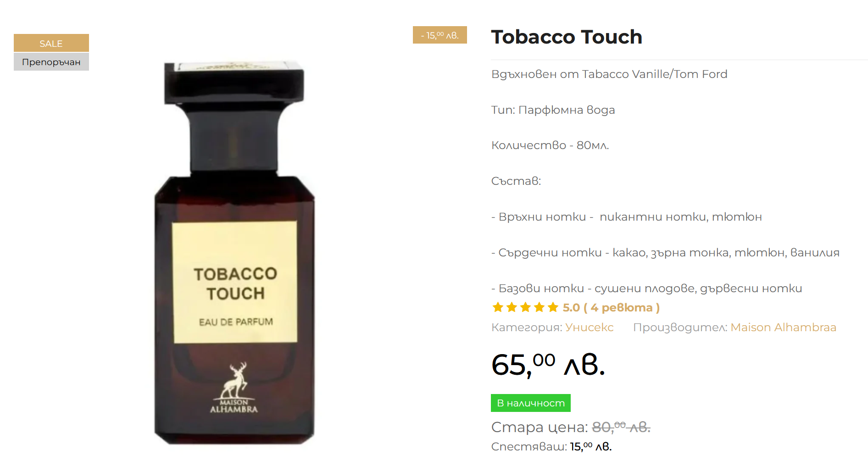The image size is (868, 472).
Task: Click the Tobacco Touch product title
Action: tap(567, 37)
